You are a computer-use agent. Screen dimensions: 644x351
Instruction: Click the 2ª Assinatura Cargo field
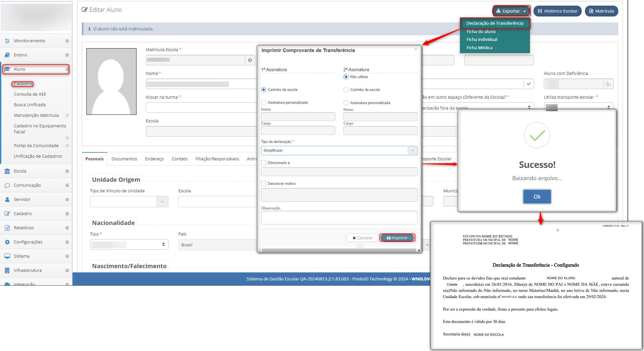[380, 131]
